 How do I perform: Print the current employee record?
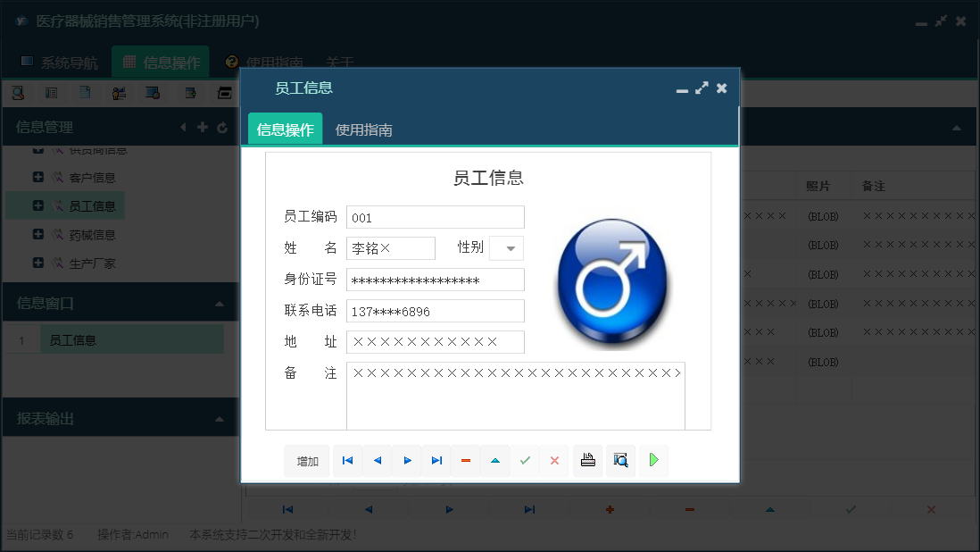coord(587,460)
